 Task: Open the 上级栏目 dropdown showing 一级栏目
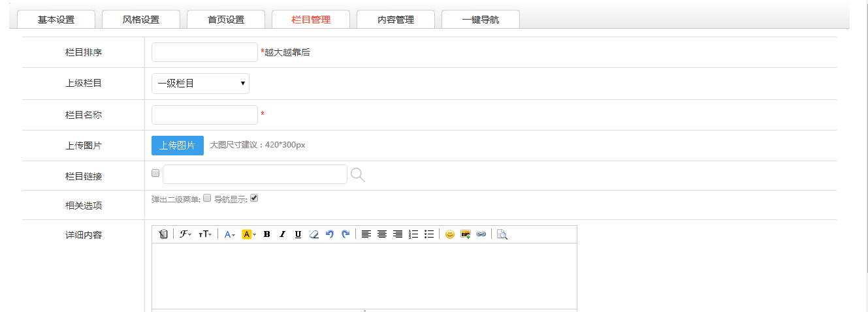(201, 84)
